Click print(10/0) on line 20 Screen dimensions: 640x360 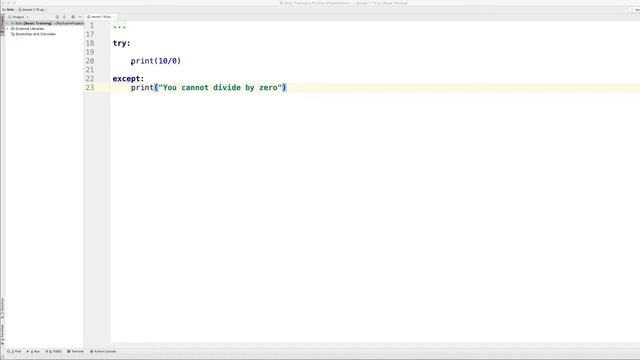156,61
